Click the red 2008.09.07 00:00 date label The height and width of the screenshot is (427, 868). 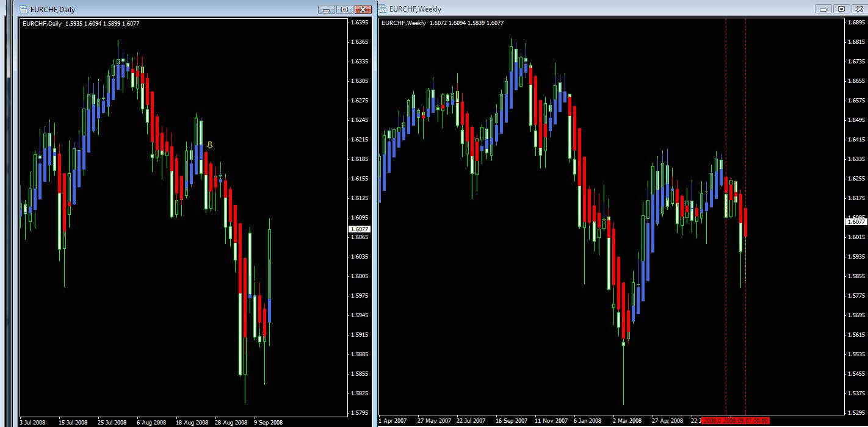click(x=745, y=421)
